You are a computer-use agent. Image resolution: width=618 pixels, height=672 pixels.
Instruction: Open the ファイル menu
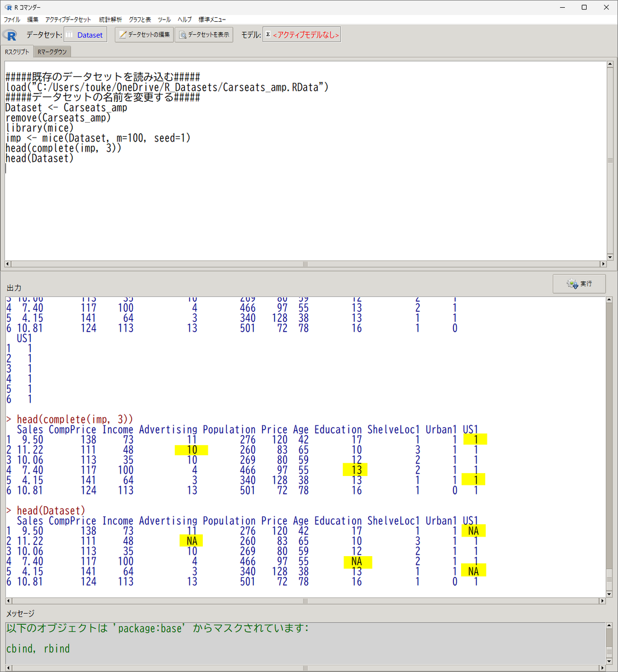(x=12, y=20)
